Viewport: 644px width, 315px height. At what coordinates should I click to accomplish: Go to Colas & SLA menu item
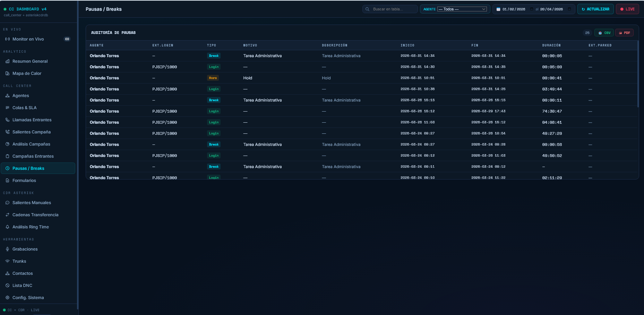[24, 108]
